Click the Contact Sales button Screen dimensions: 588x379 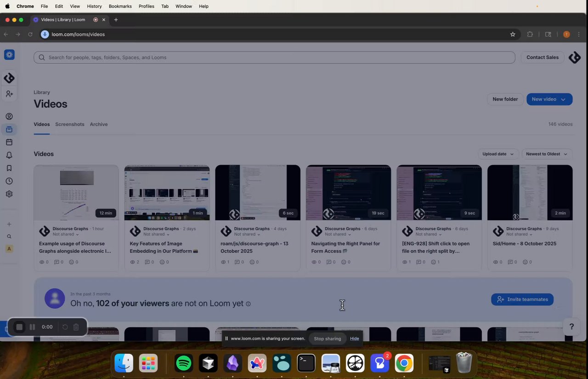[x=543, y=57]
